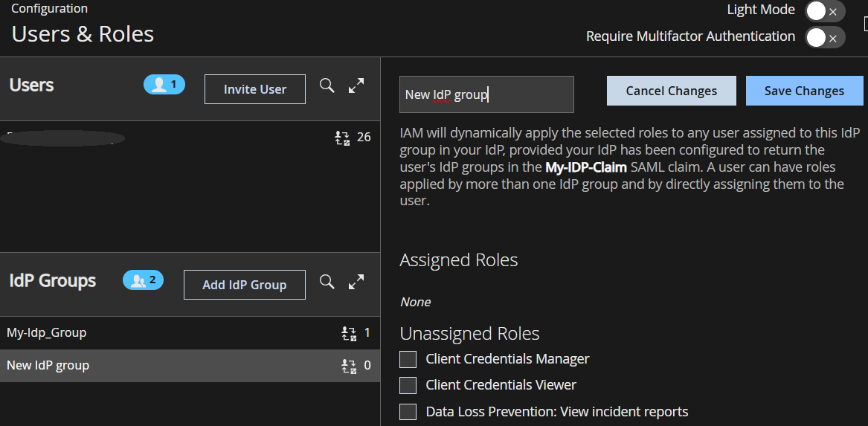Check the Client Credentials Manager role

click(x=408, y=359)
